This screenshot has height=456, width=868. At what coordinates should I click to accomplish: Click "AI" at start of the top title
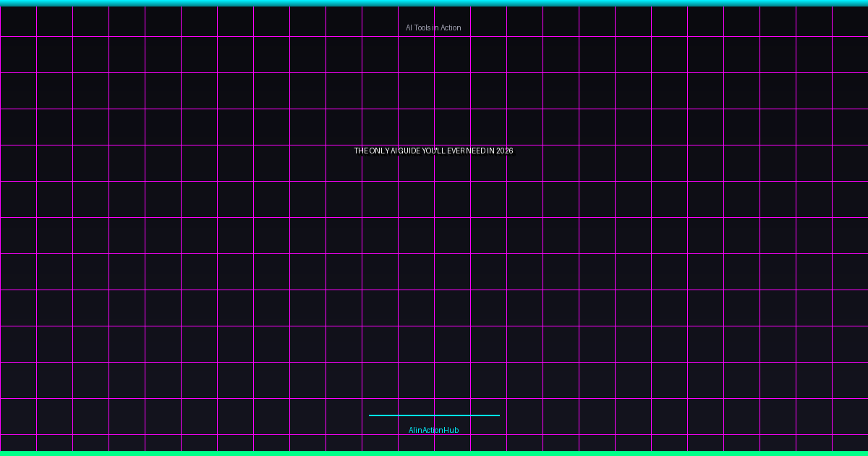click(x=409, y=28)
